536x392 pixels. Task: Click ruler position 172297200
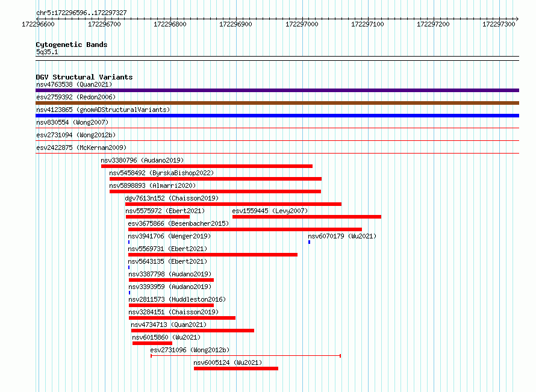(x=433, y=24)
